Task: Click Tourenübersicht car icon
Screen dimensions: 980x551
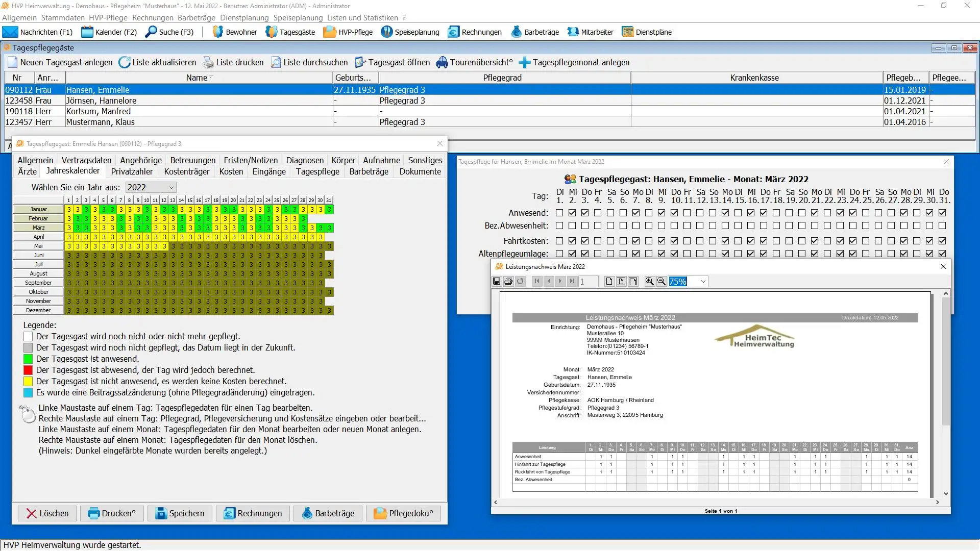Action: coord(442,62)
